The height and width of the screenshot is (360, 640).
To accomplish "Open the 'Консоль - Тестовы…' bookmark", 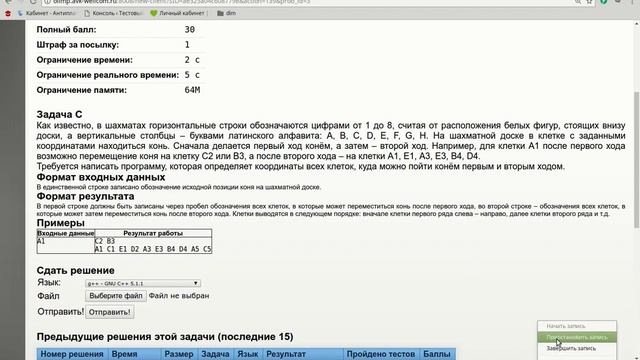I will pyautogui.click(x=113, y=13).
